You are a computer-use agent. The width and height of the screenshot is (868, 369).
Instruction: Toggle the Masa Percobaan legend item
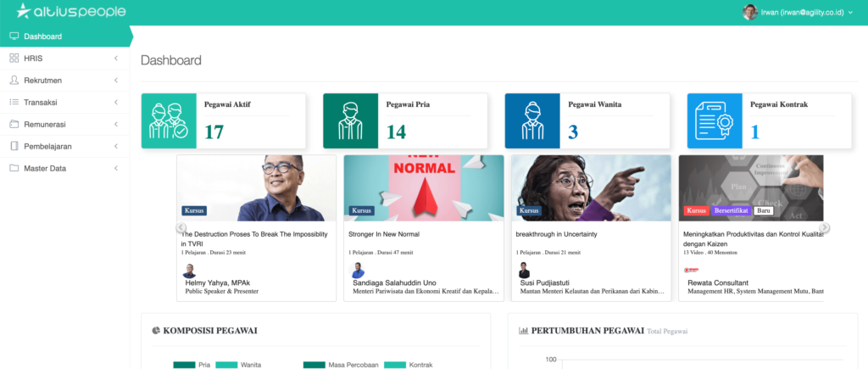[x=341, y=365]
